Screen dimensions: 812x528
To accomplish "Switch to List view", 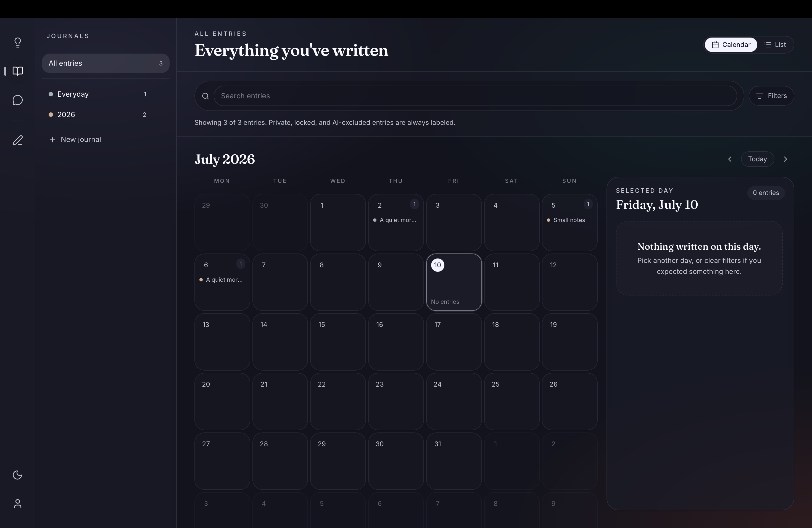I will point(775,45).
